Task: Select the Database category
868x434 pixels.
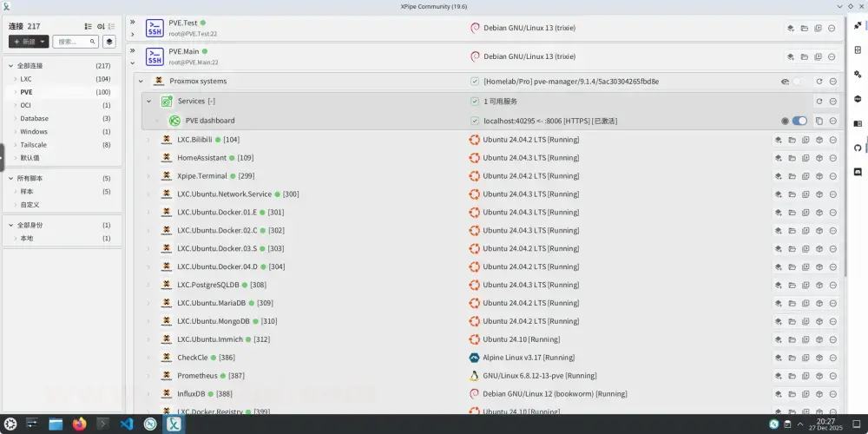Action: pos(35,118)
